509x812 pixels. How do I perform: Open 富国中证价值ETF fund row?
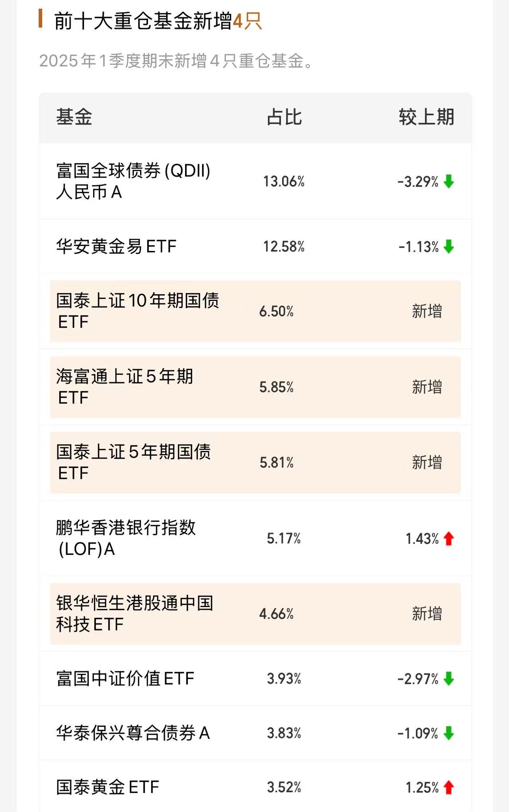point(255,679)
